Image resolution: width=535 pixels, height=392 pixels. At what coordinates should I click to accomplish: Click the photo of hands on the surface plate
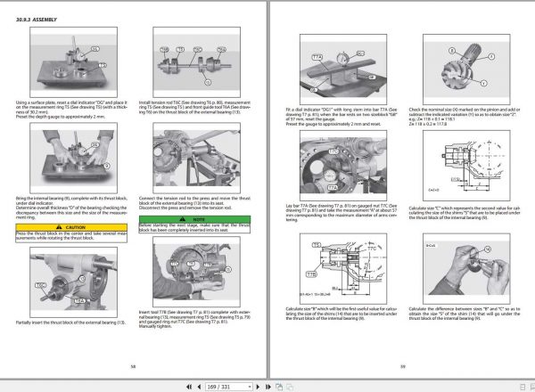click(x=73, y=158)
